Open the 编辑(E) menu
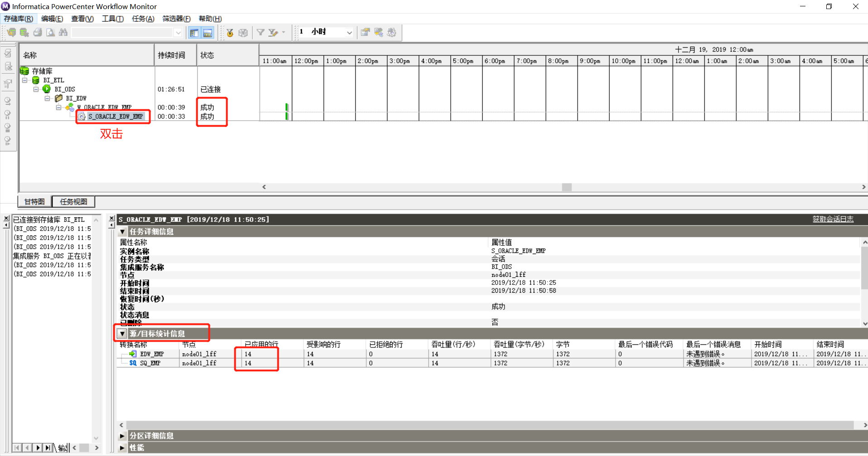868x456 pixels. (52, 19)
